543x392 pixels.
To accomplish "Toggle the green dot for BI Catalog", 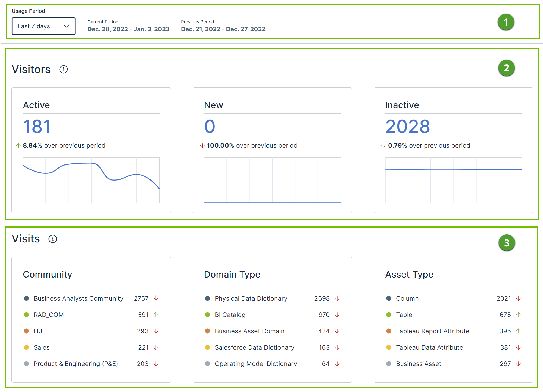I will point(207,315).
